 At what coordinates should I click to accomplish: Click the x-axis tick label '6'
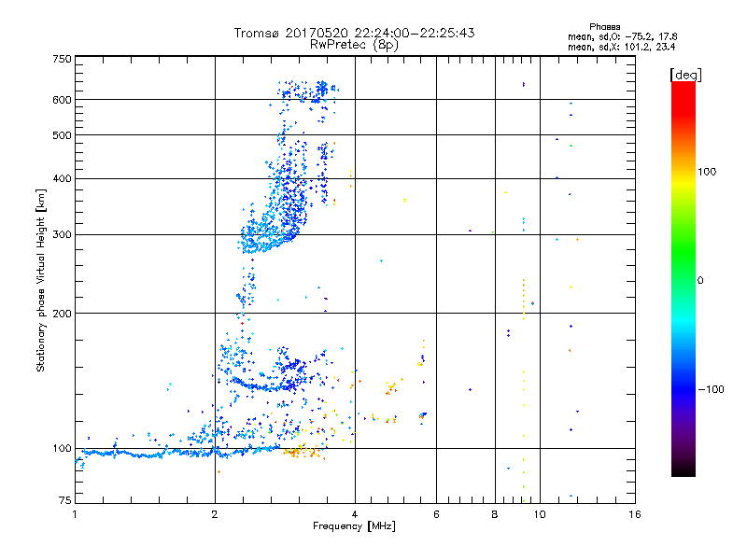coord(436,514)
